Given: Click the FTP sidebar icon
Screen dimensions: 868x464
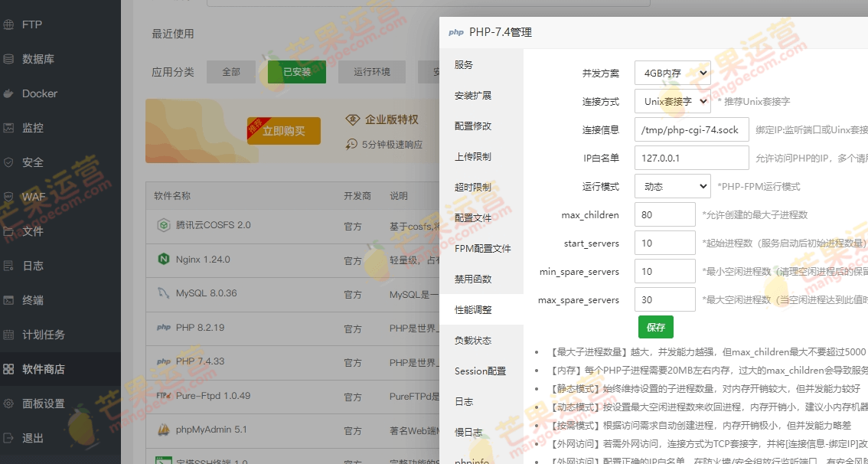Looking at the screenshot, I should pos(9,25).
